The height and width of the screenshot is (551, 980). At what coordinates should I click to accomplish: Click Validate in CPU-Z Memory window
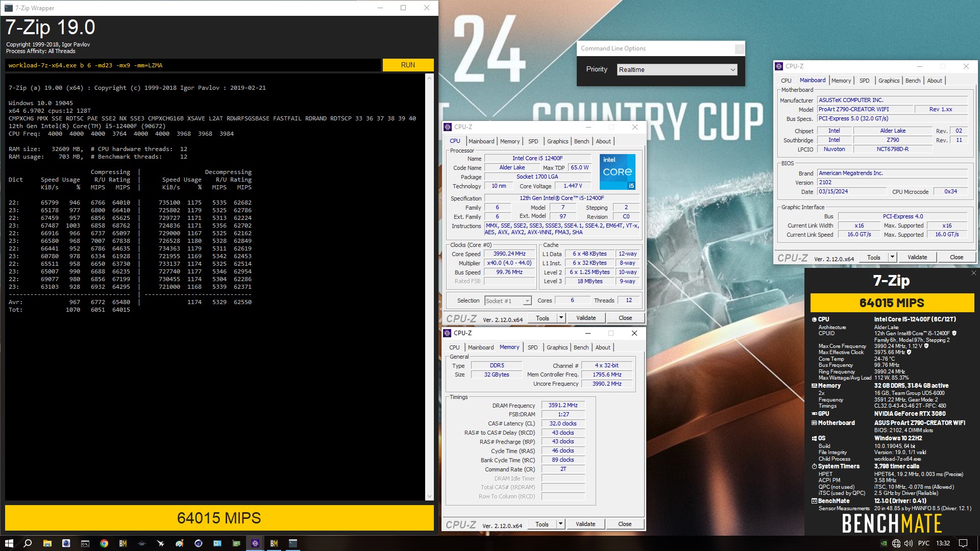tap(585, 524)
